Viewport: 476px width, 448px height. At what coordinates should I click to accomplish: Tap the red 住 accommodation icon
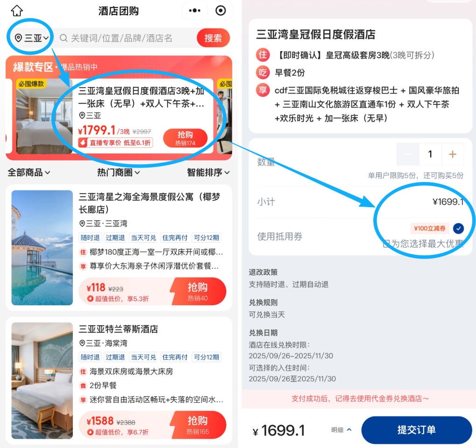click(263, 55)
